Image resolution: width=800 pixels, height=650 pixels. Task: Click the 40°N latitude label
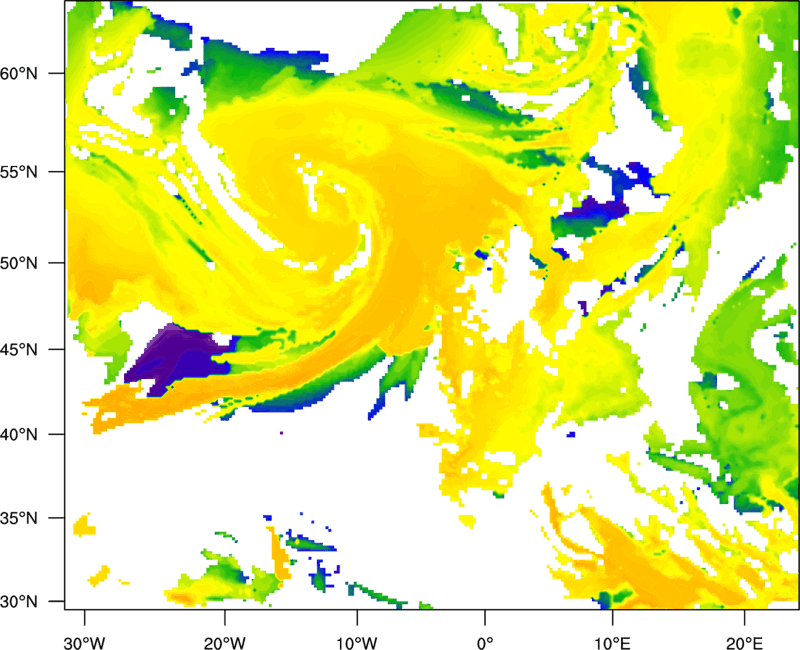[19, 435]
